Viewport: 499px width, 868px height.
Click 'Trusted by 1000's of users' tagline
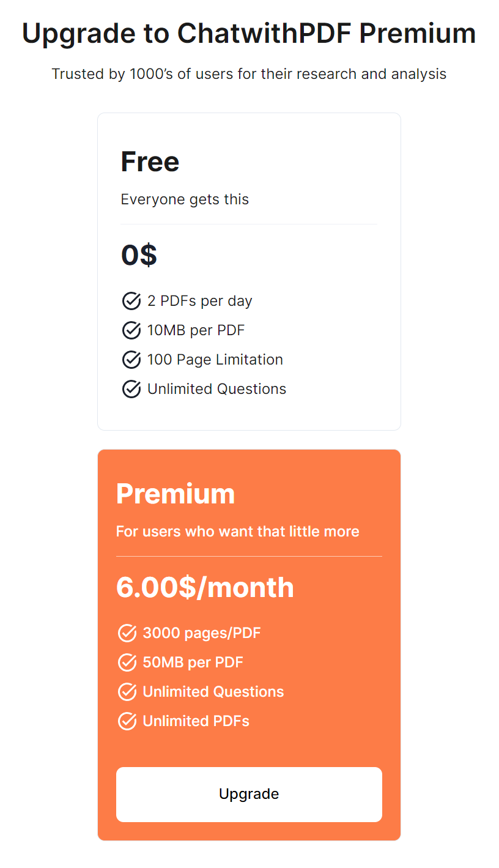tap(249, 74)
